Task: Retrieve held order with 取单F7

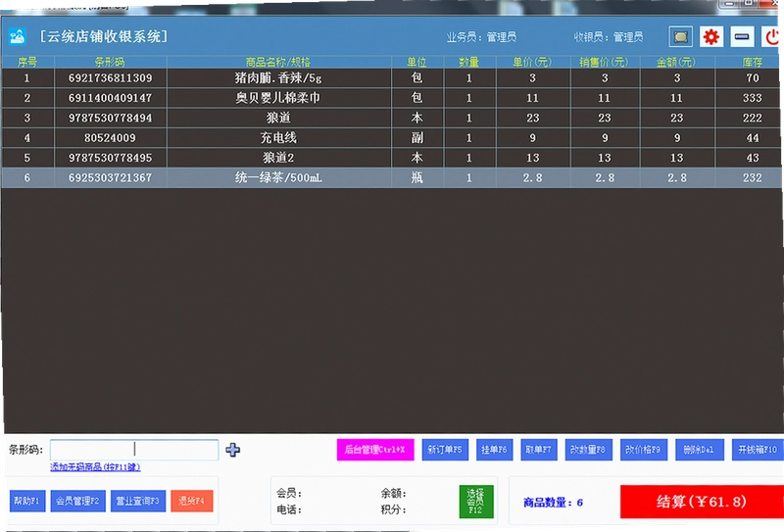Action: (538, 450)
